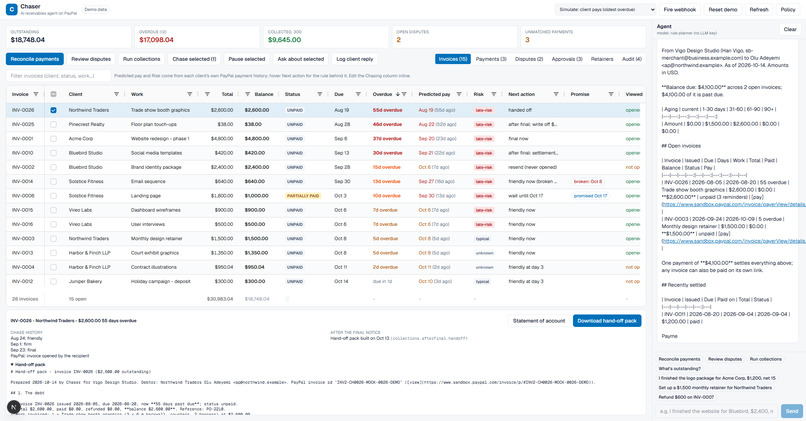
Task: Open the Risk column filter icon
Action: [493, 94]
